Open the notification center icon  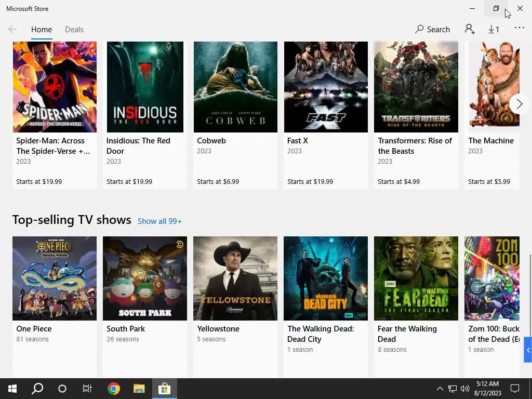[x=515, y=389]
